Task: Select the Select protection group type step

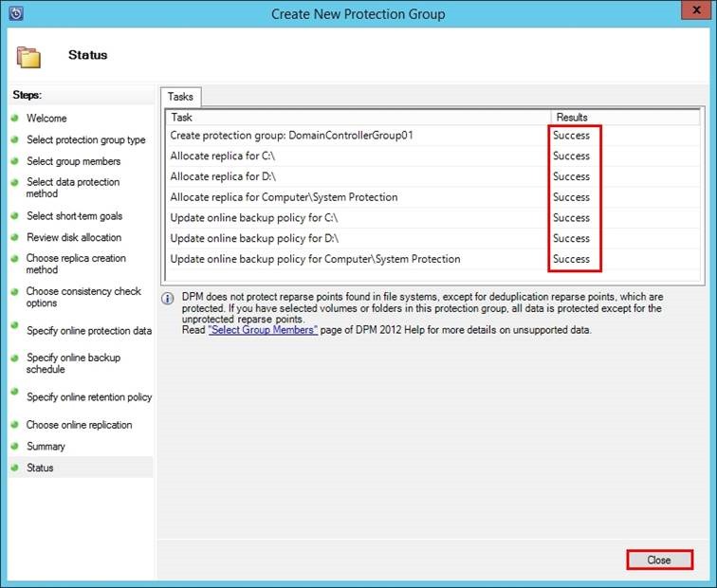Action: [x=86, y=140]
